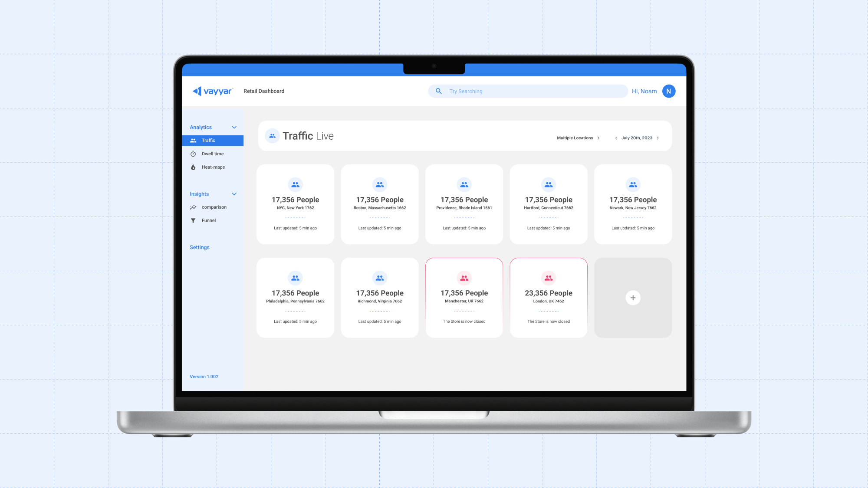Click the Hartford, Connecticut card people icon

(x=549, y=184)
